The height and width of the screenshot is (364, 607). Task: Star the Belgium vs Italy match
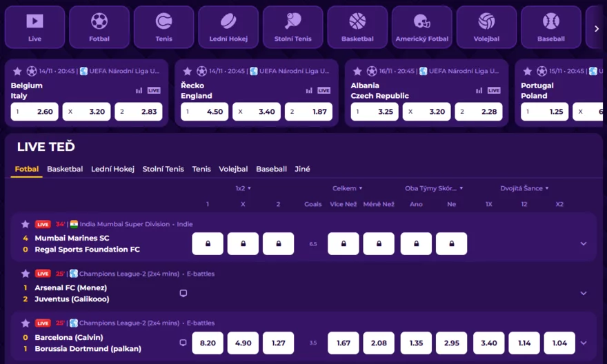(17, 71)
